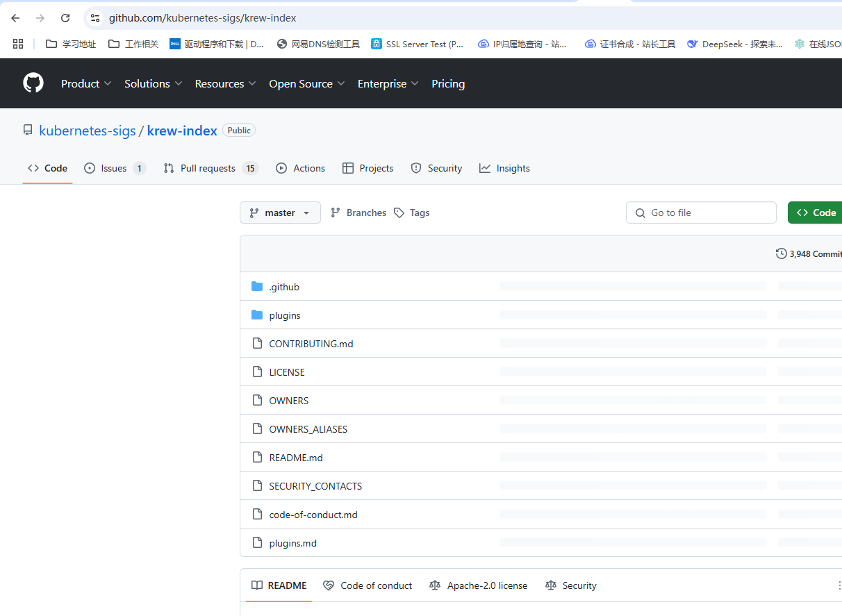Click the file icon next to OWNERS_ALIASES
Screen dimensions: 842x616
point(257,428)
